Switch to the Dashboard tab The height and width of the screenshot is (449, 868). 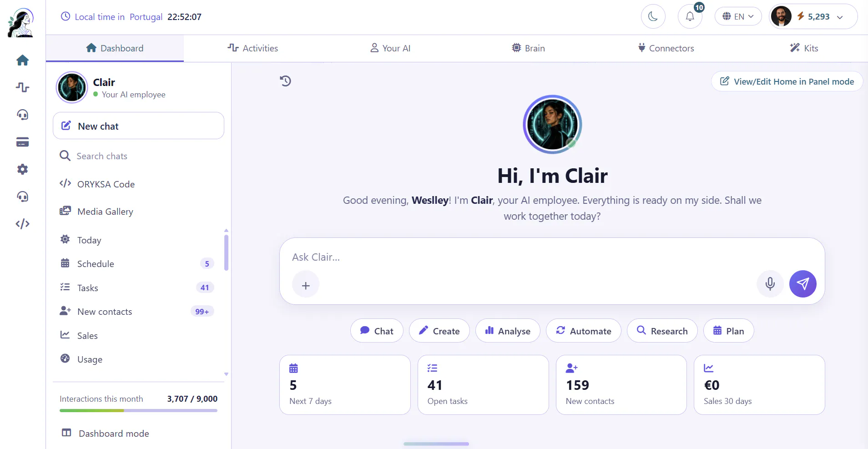[x=115, y=48]
